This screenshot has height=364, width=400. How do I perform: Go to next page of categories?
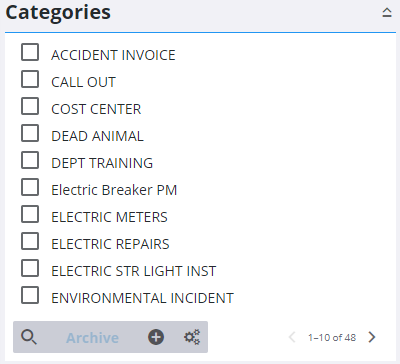tap(372, 337)
